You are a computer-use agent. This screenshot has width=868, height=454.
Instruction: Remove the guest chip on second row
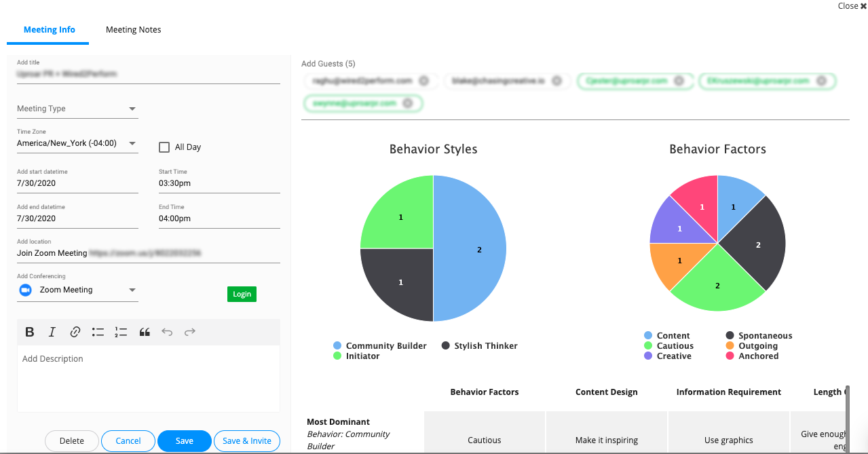tap(407, 103)
